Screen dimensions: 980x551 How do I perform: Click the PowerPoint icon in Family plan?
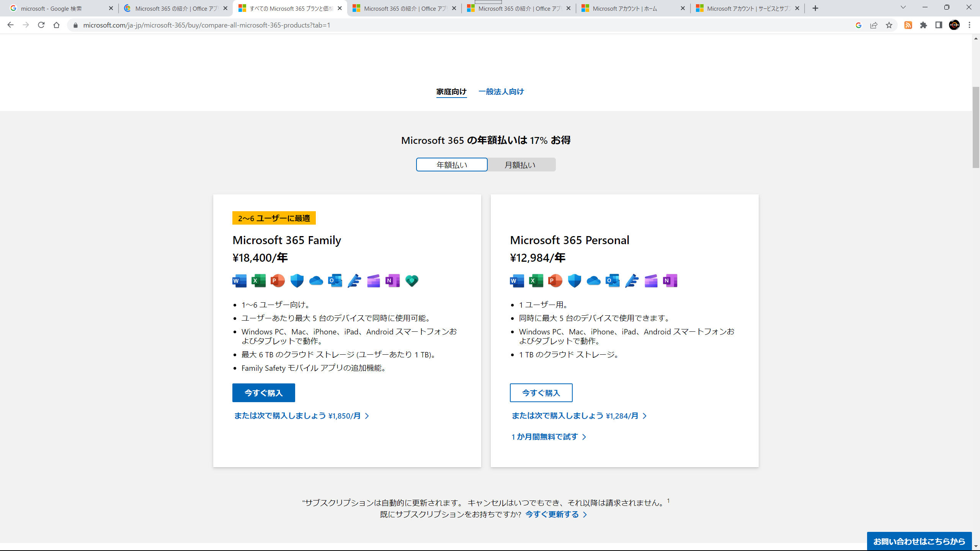click(278, 281)
